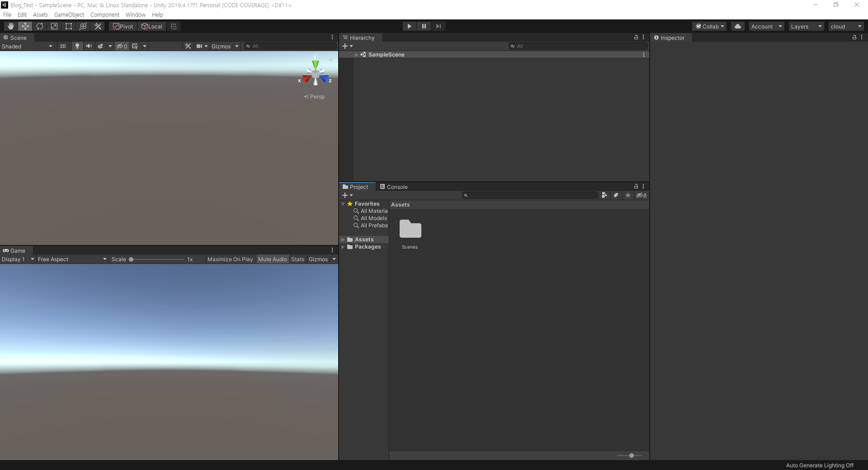Step one frame forward
868x470 pixels.
(x=439, y=26)
